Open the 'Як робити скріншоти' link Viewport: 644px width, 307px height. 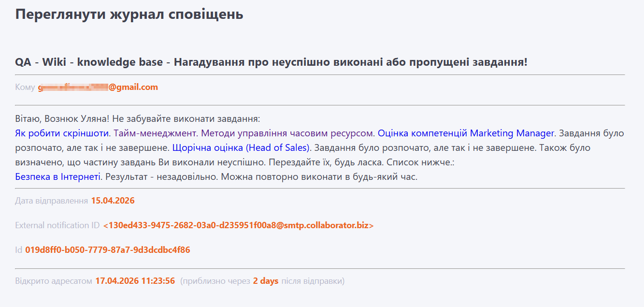click(63, 133)
